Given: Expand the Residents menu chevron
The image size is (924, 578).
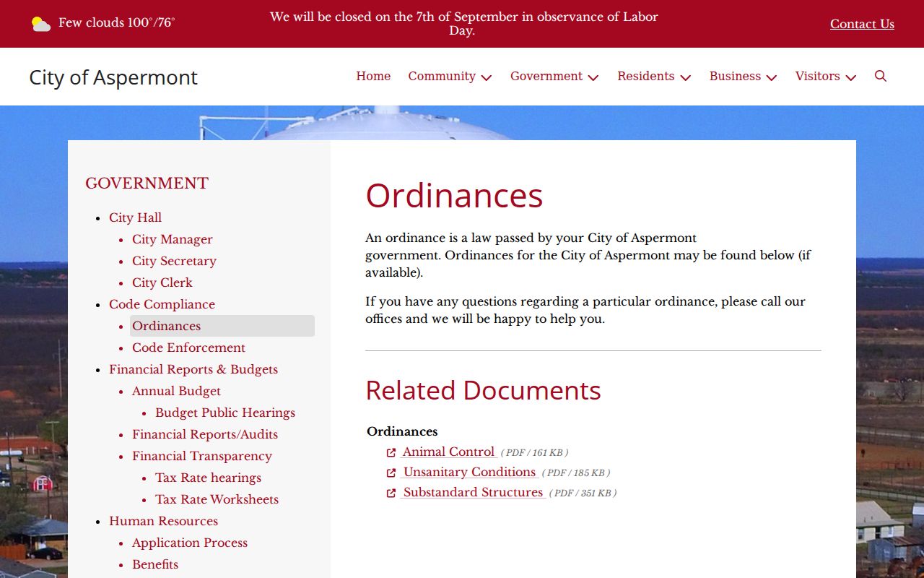Looking at the screenshot, I should [686, 77].
